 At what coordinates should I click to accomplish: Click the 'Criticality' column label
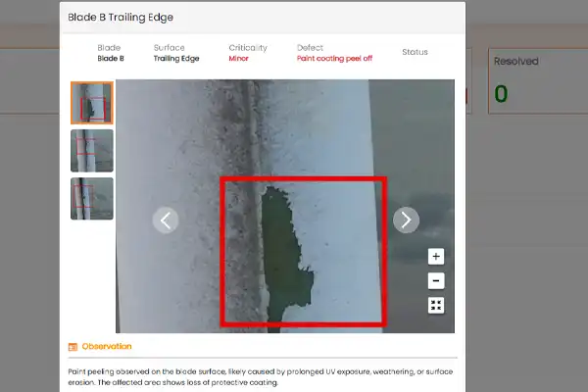[x=248, y=48]
